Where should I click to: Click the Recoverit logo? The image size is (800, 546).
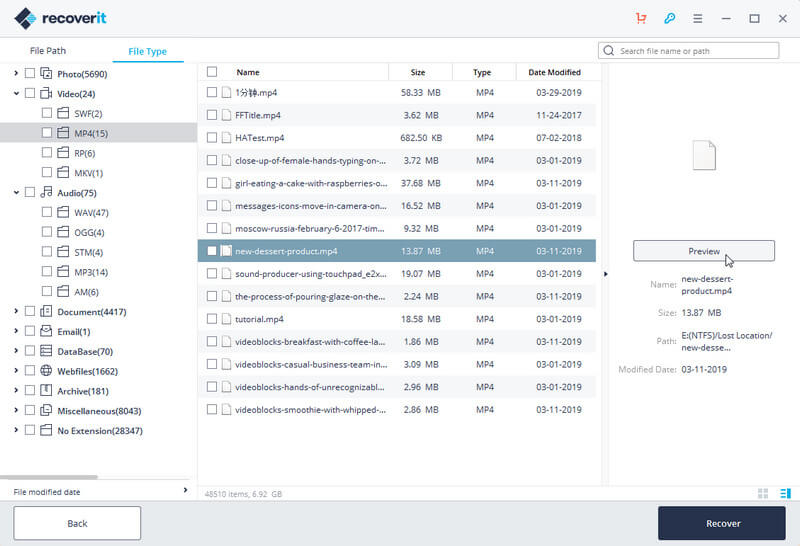[60, 18]
